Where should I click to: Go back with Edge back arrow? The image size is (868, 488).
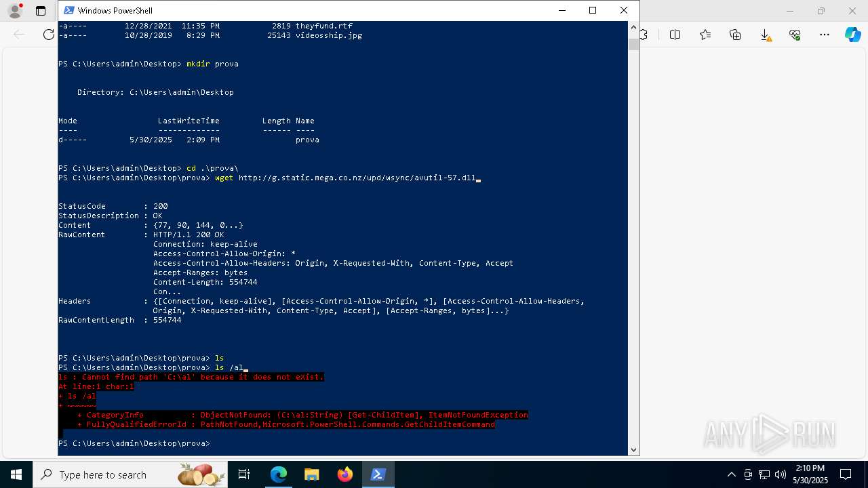point(19,35)
